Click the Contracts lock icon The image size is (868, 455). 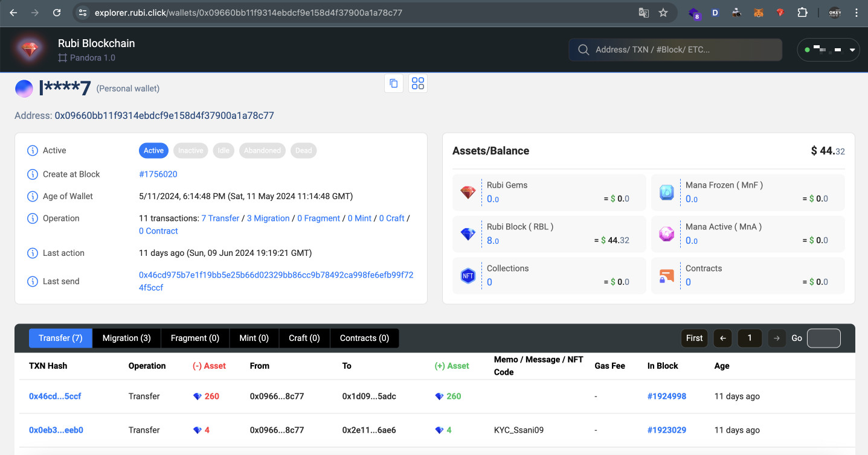coord(666,276)
